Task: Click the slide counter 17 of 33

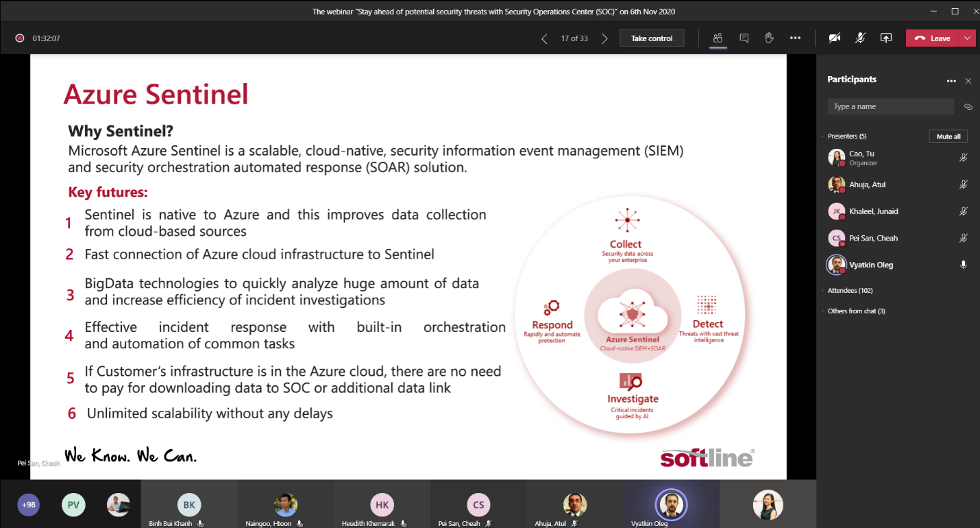Action: click(574, 38)
